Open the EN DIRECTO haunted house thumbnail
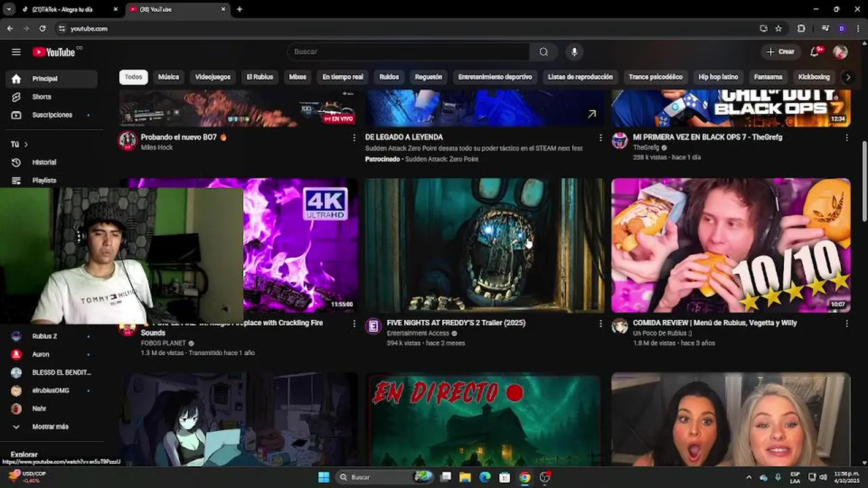Image resolution: width=868 pixels, height=488 pixels. click(484, 420)
